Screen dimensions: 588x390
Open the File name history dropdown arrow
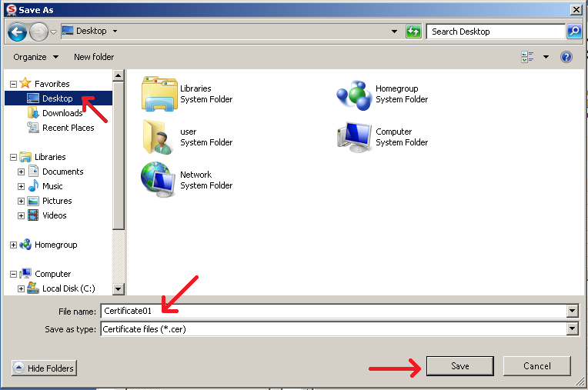(x=572, y=311)
